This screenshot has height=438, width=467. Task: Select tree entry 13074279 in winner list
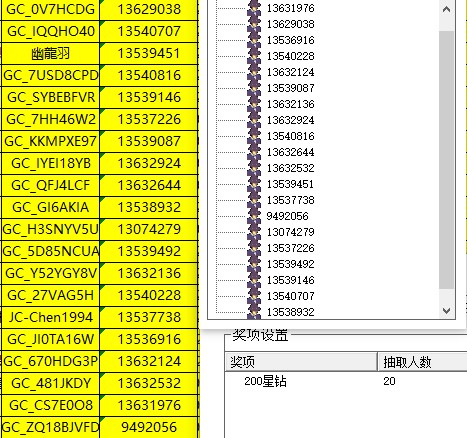coord(290,232)
